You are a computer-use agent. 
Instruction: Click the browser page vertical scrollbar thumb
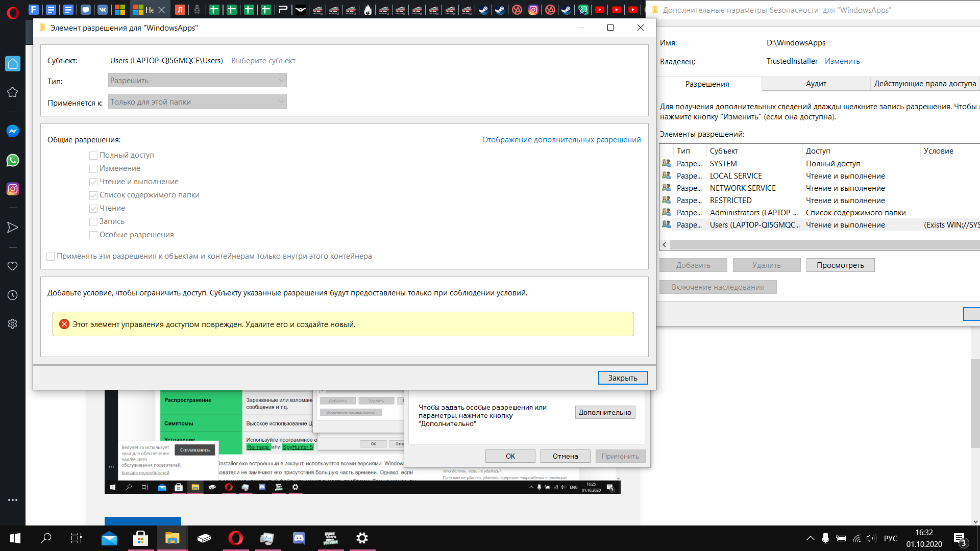click(975, 403)
